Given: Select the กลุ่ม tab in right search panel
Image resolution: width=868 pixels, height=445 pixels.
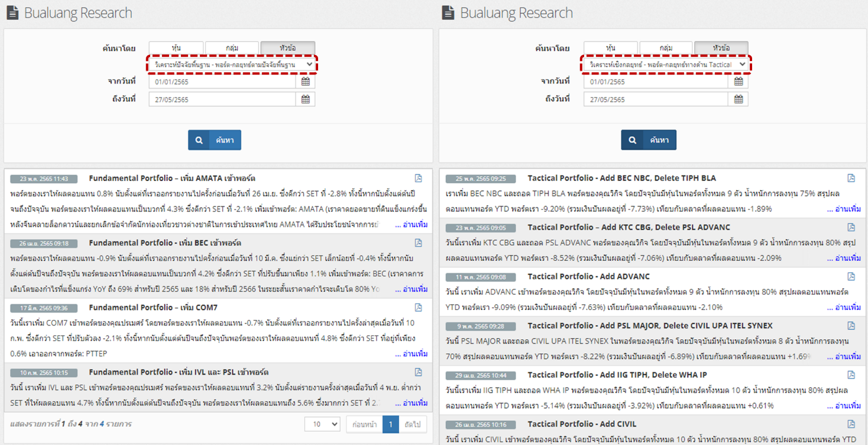Looking at the screenshot, I should tap(666, 48).
